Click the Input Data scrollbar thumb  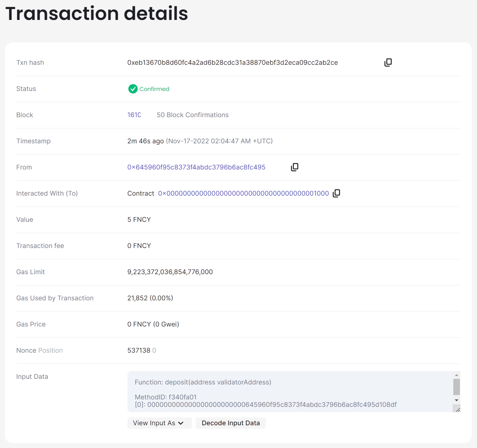[456, 387]
